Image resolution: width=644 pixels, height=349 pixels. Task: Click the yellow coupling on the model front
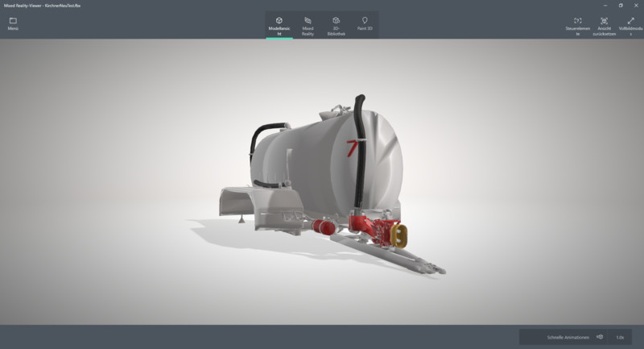pos(400,235)
